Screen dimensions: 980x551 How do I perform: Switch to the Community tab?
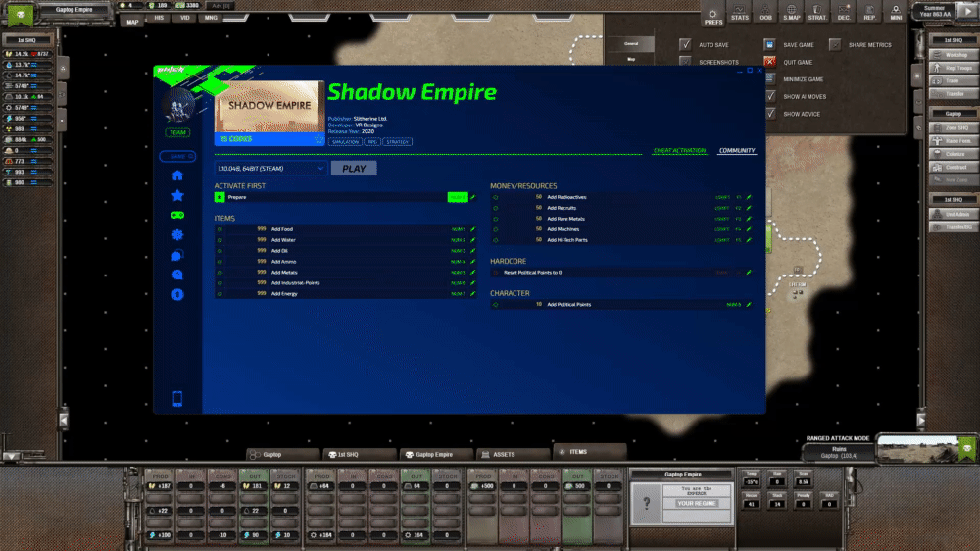(x=737, y=151)
